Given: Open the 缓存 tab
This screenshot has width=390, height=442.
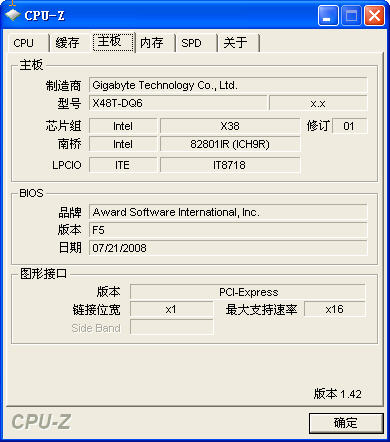Looking at the screenshot, I should tap(68, 43).
